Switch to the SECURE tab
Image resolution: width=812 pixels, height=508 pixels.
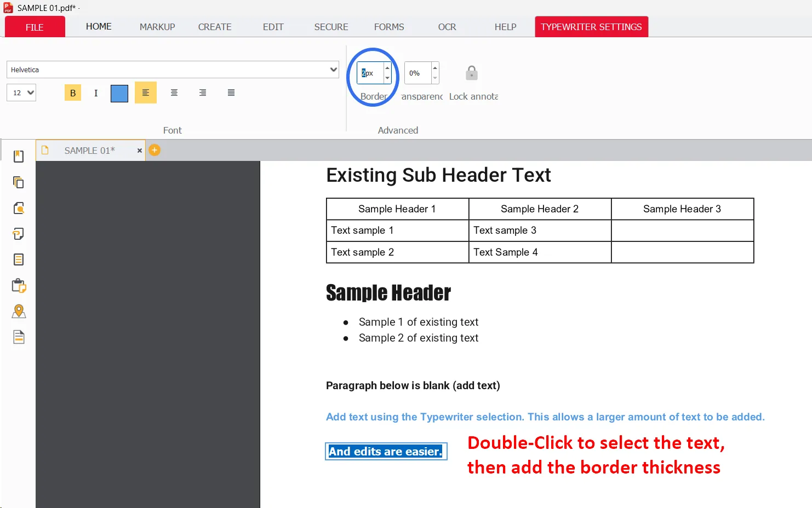(331, 27)
